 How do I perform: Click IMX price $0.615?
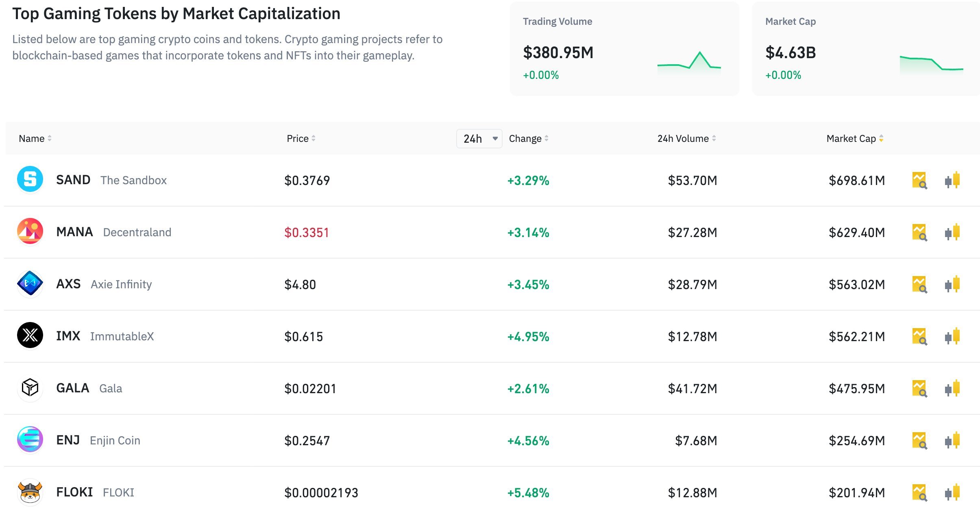point(303,336)
